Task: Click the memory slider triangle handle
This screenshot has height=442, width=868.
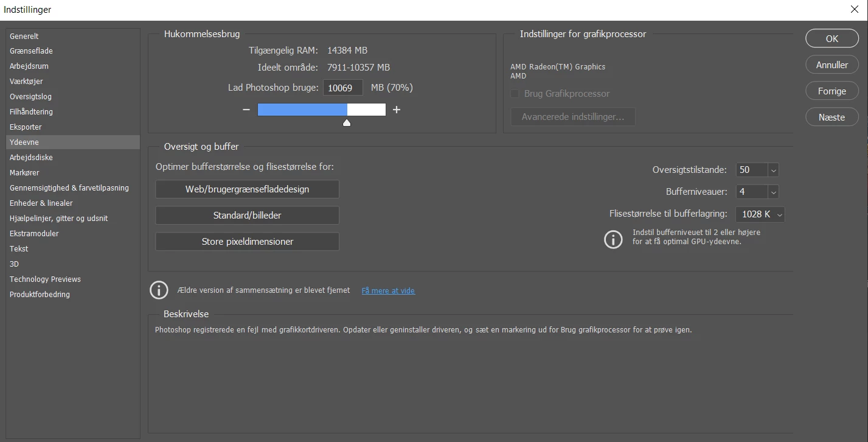Action: 347,123
